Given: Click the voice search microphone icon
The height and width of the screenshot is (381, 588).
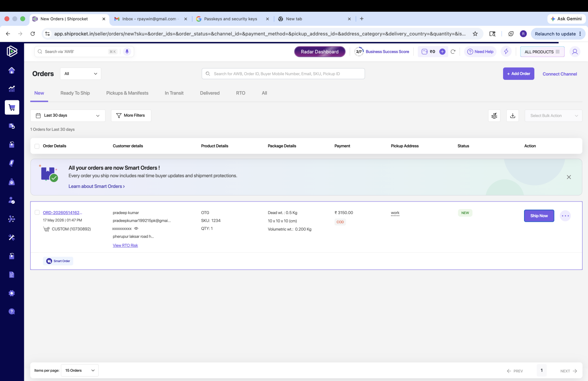Looking at the screenshot, I should click(127, 51).
